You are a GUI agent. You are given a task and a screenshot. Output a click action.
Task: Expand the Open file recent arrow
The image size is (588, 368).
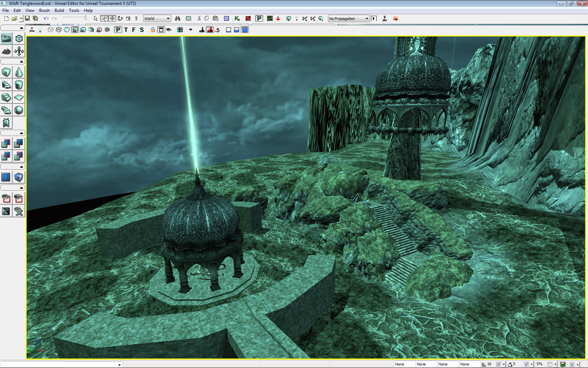[x=21, y=19]
